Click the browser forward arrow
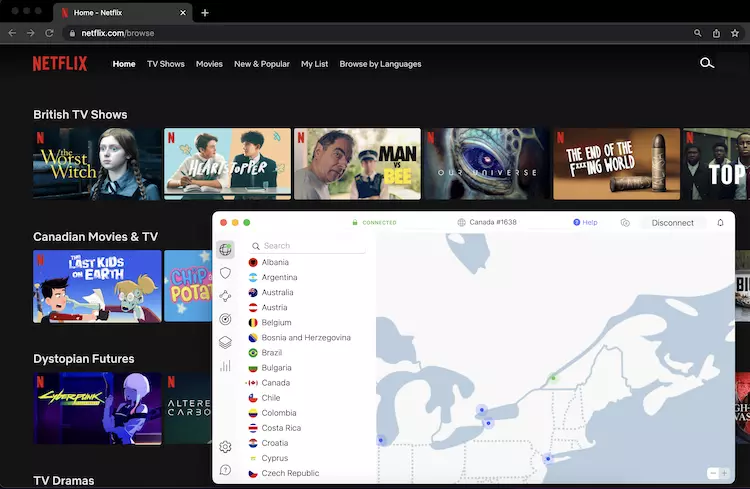Screen dimensions: 750x489 point(31,33)
